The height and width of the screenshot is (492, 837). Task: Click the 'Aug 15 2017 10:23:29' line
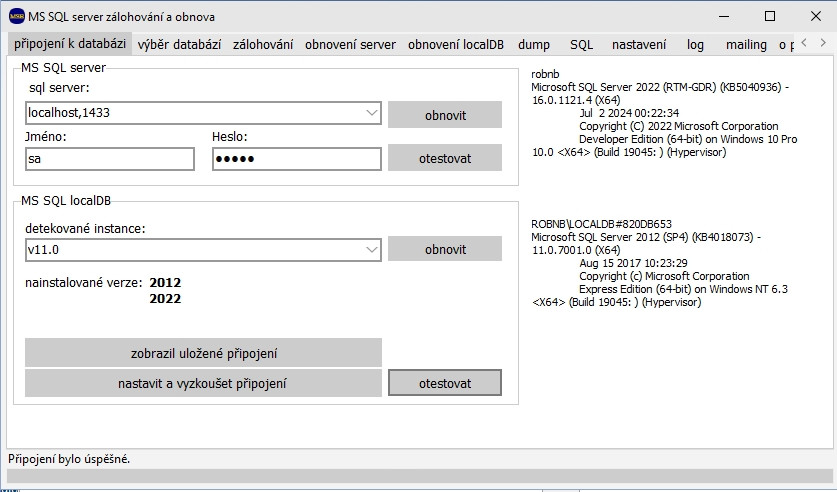[x=633, y=263]
